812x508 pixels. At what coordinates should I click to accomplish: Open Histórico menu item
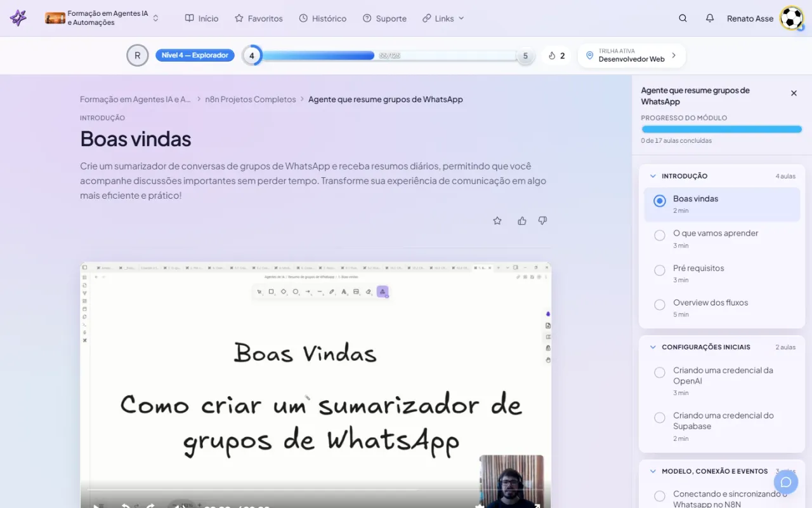(x=323, y=18)
